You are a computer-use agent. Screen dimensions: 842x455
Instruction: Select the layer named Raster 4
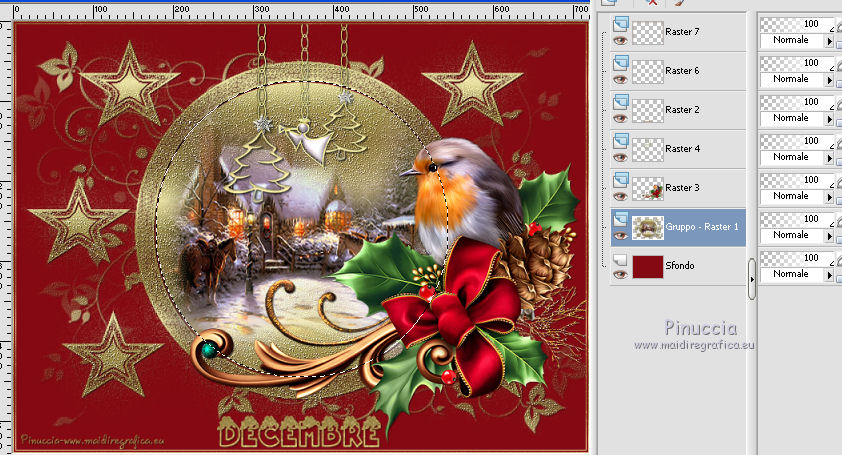pyautogui.click(x=682, y=149)
